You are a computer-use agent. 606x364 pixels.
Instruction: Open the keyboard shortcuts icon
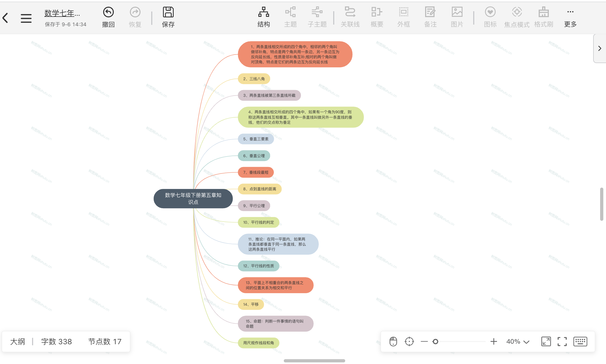[x=580, y=342]
